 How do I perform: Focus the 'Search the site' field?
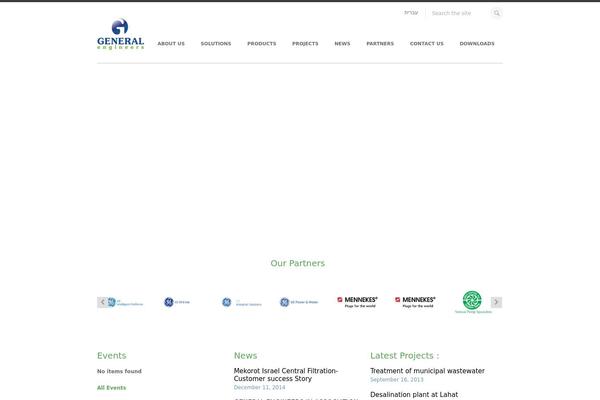(459, 13)
